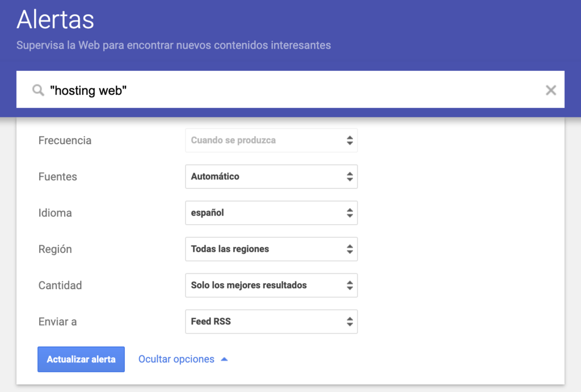
Task: Click the Cantidad stepper arrows
Action: coord(350,285)
